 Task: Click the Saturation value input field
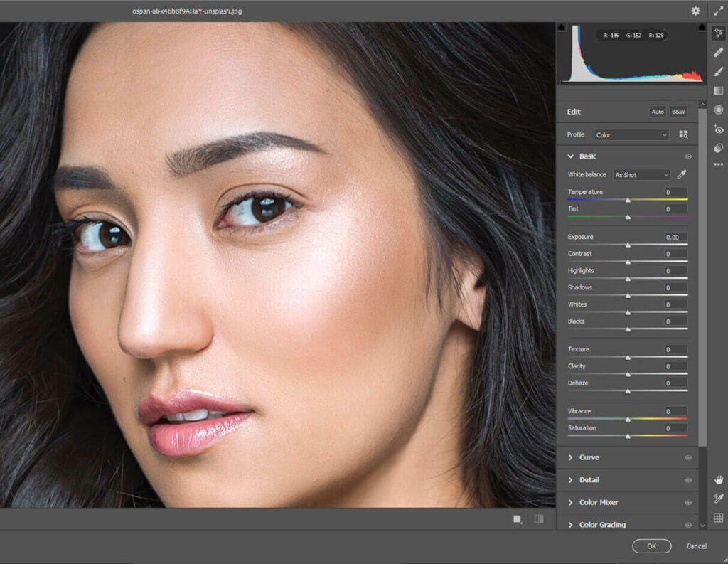click(676, 428)
